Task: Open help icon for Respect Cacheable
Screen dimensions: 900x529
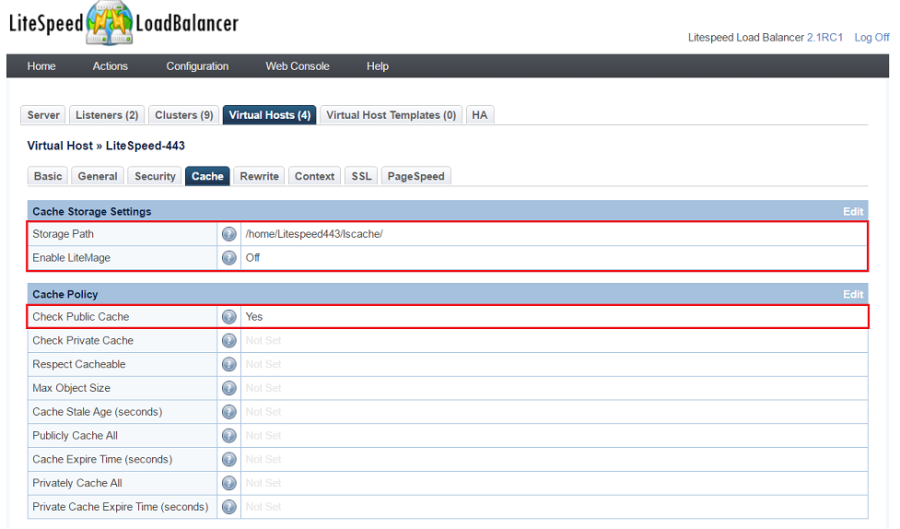Action: tap(229, 364)
